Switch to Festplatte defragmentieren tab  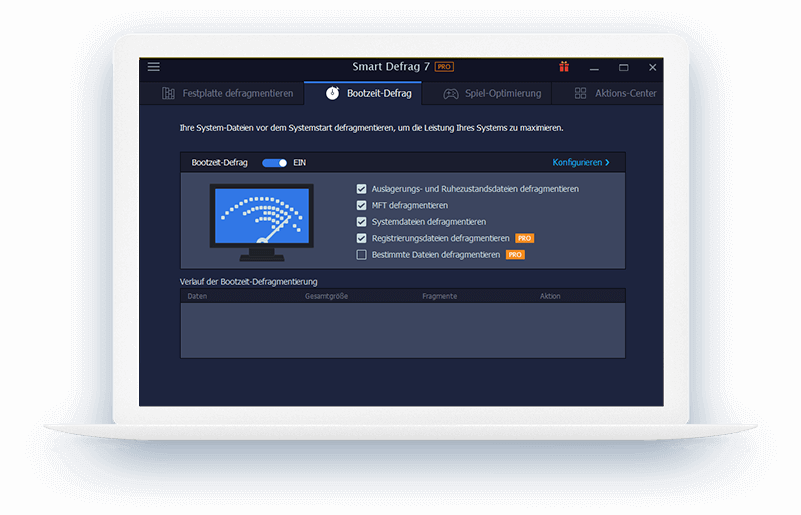click(x=237, y=94)
